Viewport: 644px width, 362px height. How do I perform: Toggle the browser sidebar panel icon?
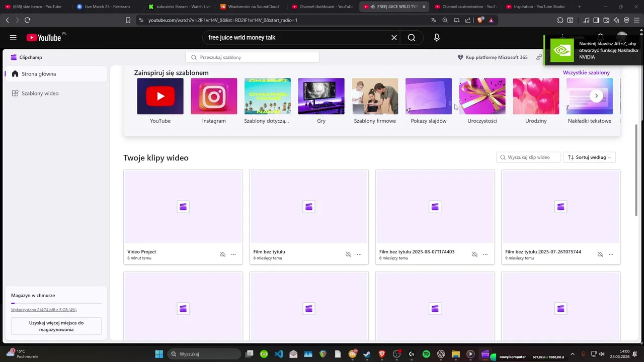point(596,20)
